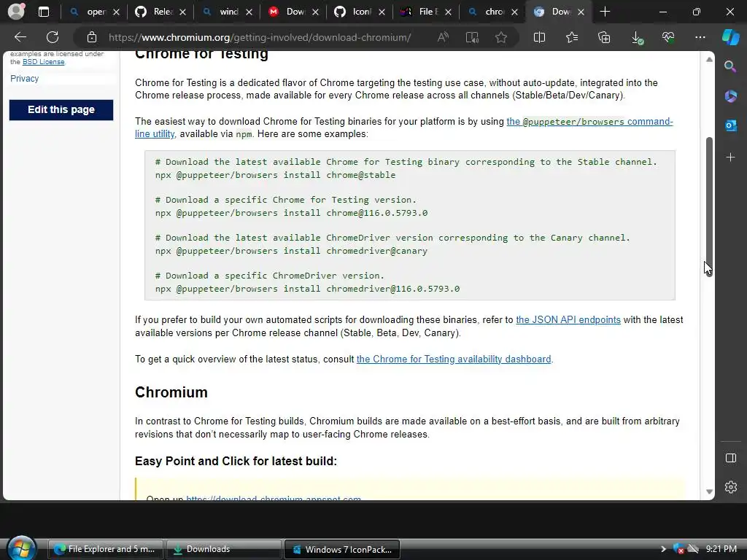Go back to the previous page
The height and width of the screenshot is (560, 747).
point(20,37)
